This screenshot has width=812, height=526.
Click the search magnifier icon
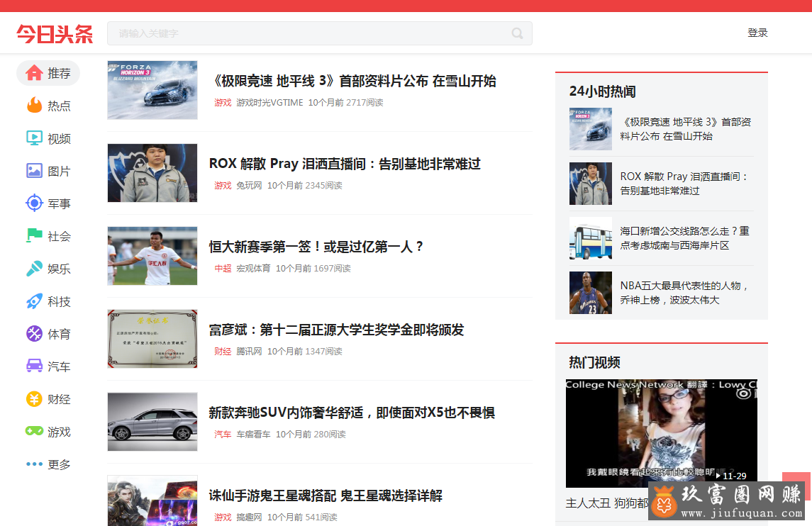tap(517, 33)
